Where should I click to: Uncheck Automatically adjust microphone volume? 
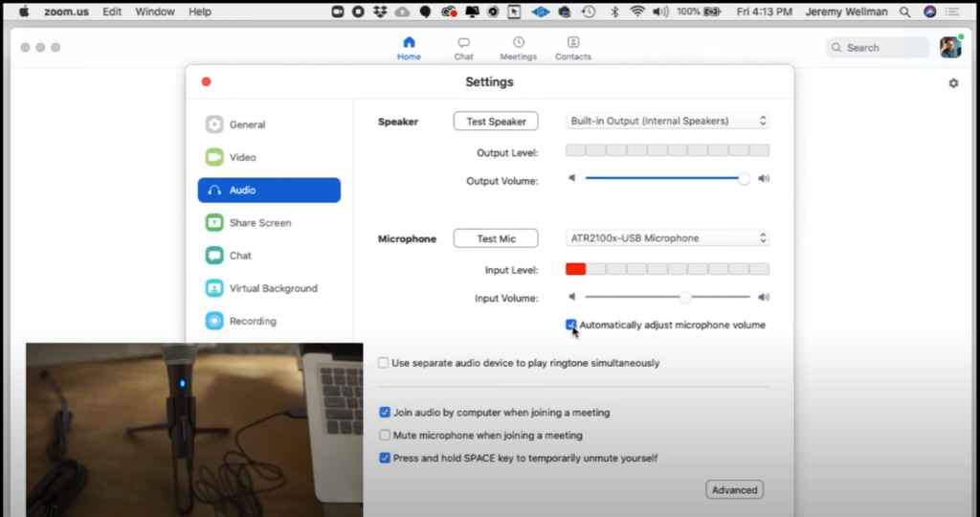tap(570, 325)
